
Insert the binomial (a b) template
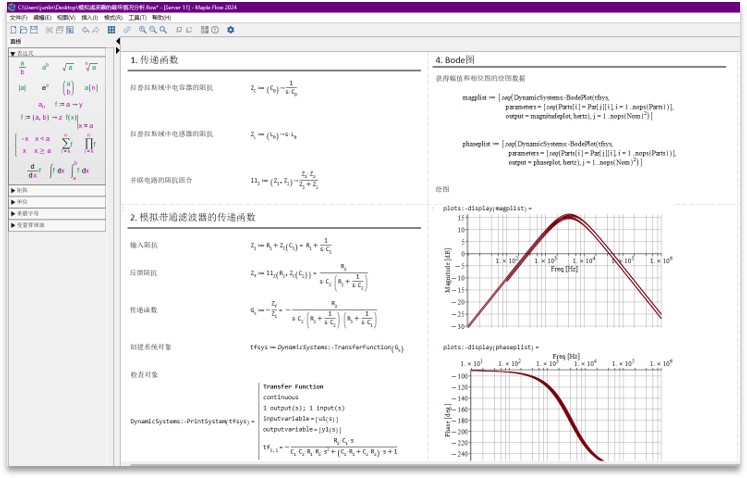click(68, 88)
